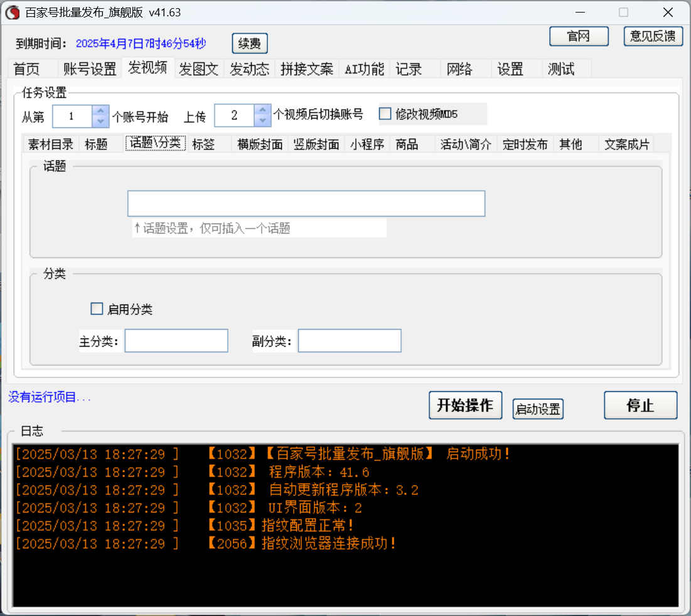Switch to the 发图文 tab
Viewport: 691px width, 616px height.
tap(199, 69)
